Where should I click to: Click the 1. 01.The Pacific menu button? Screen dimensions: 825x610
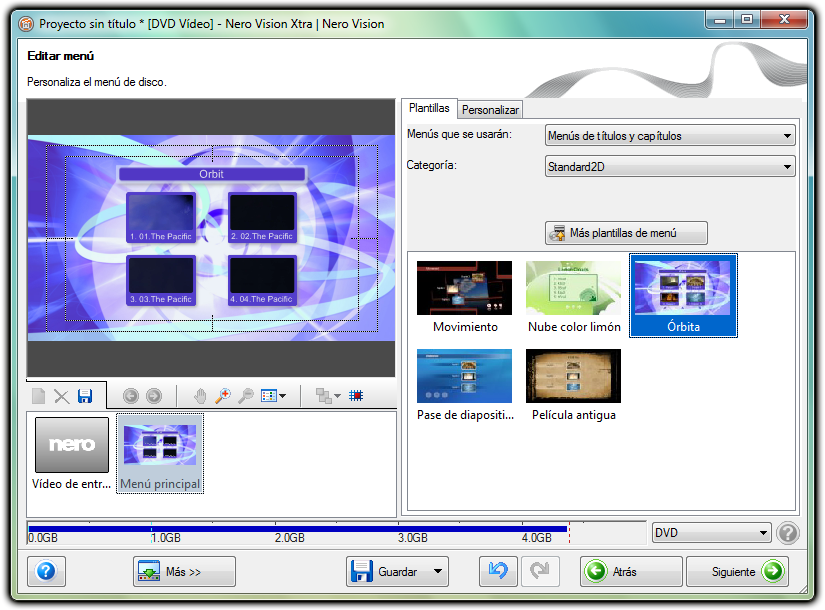point(161,217)
